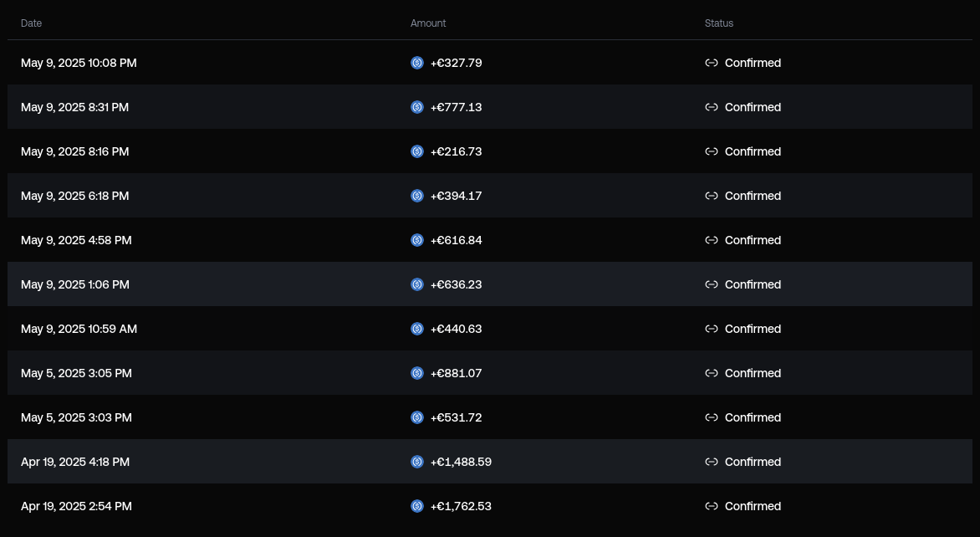Click the coin icon beside +€327.79

pos(417,63)
